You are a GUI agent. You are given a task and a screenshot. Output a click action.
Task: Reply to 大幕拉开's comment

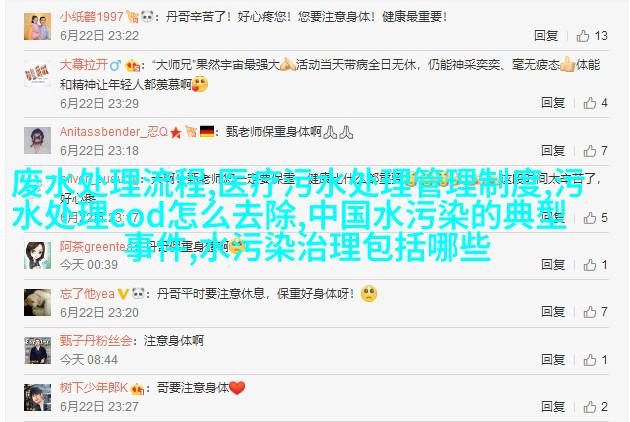(x=553, y=103)
